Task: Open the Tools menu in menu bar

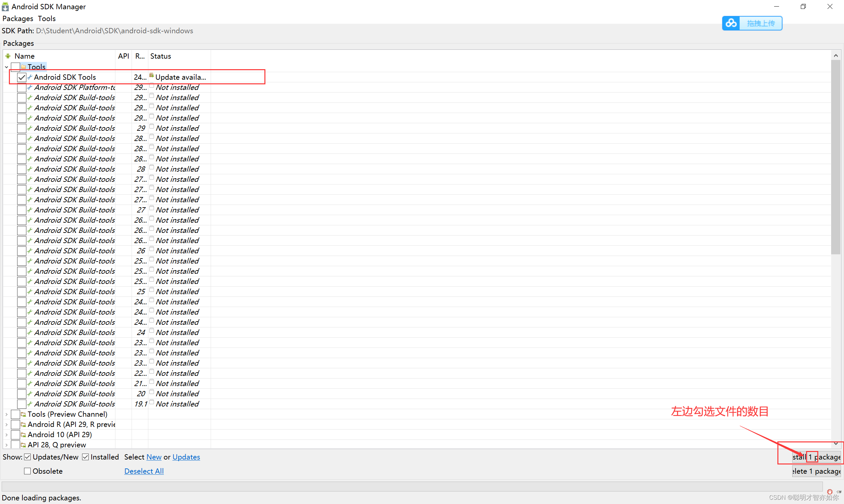Action: coord(46,18)
